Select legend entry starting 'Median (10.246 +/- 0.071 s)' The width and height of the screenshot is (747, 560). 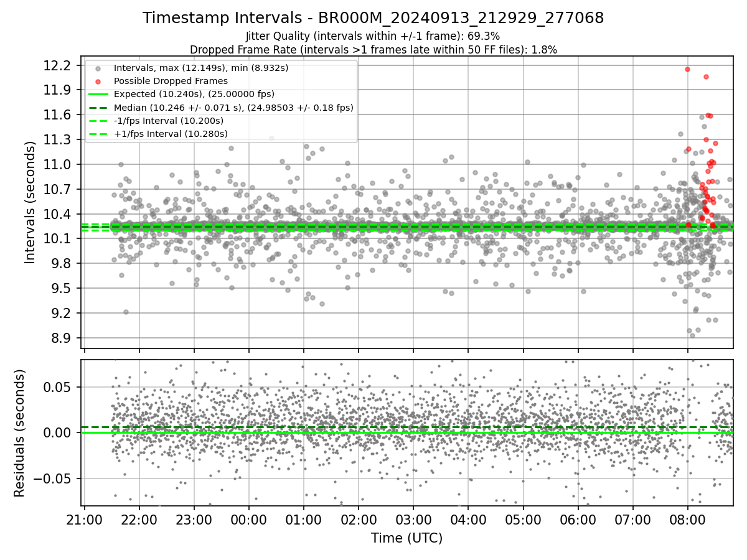coord(233,107)
